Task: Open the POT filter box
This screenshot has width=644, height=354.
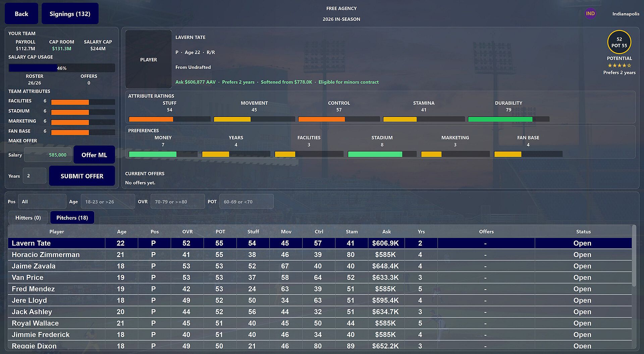Action: pos(246,202)
